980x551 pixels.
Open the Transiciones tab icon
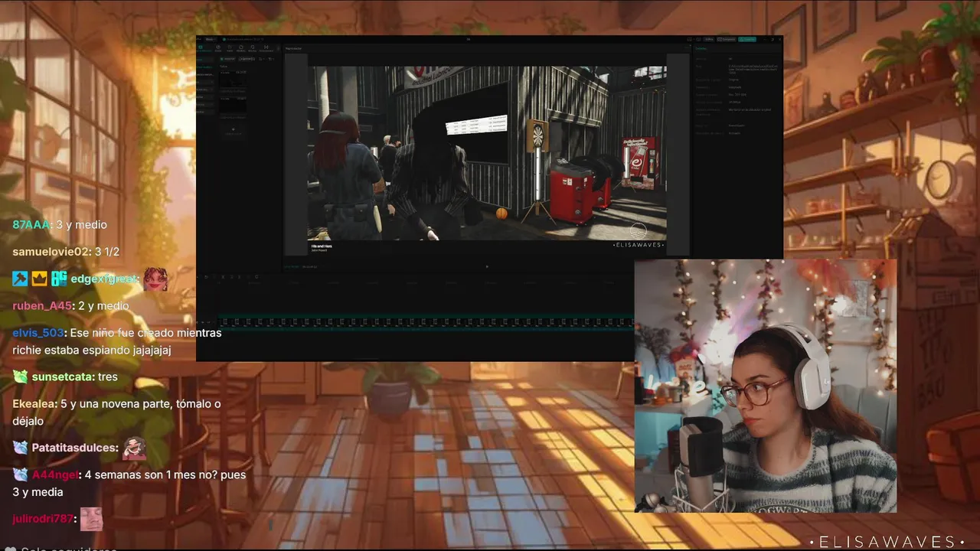tap(266, 48)
